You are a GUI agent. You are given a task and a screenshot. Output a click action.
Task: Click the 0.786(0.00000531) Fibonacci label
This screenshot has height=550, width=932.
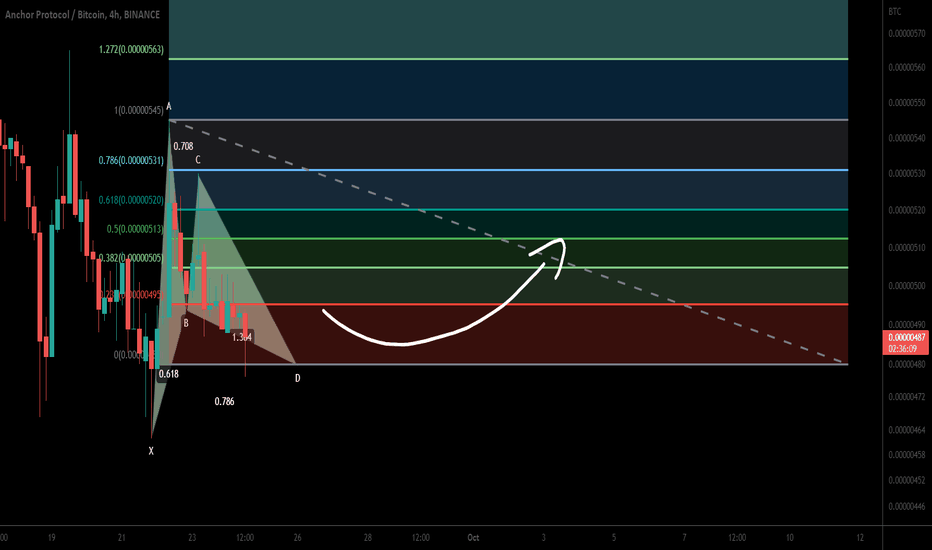pos(131,160)
